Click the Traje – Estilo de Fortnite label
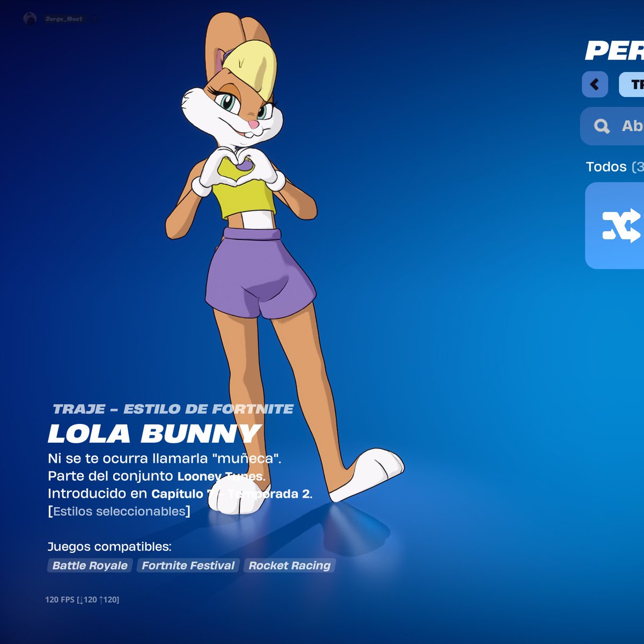 [173, 409]
